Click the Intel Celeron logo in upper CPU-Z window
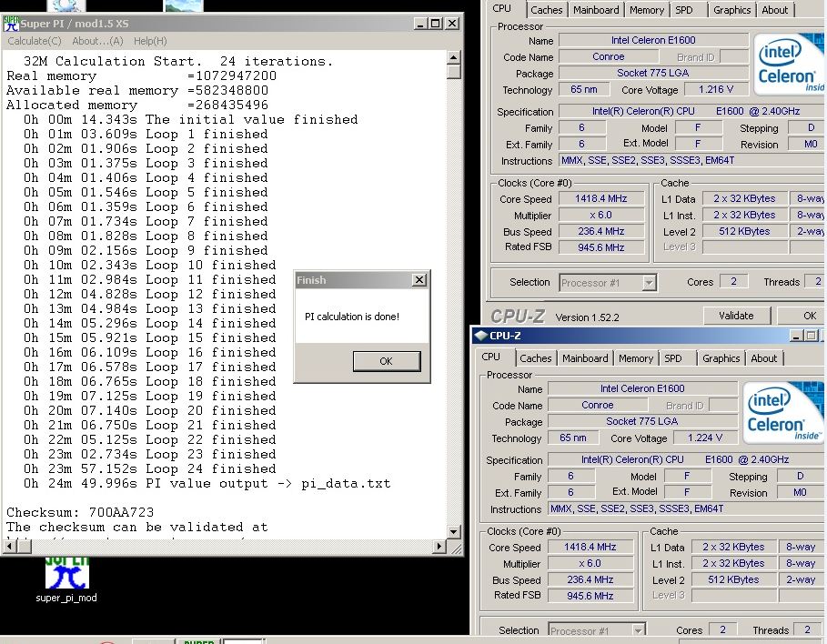The width and height of the screenshot is (827, 644). (x=789, y=65)
